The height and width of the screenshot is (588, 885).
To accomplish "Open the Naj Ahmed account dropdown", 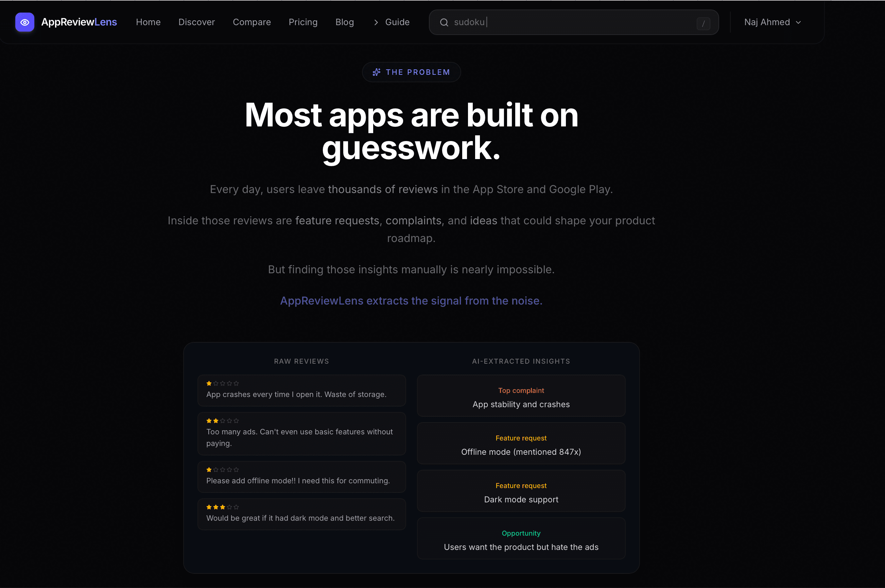I will click(773, 22).
